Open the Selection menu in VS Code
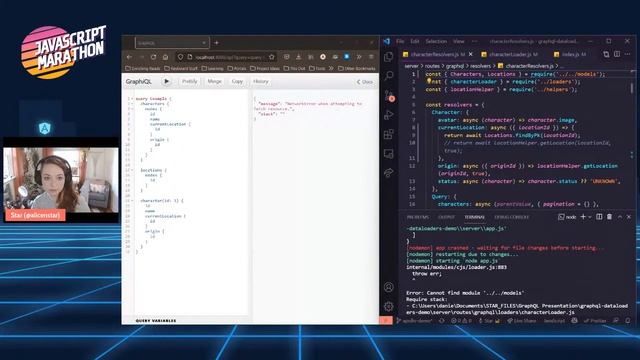The image size is (640, 360). 436,41
